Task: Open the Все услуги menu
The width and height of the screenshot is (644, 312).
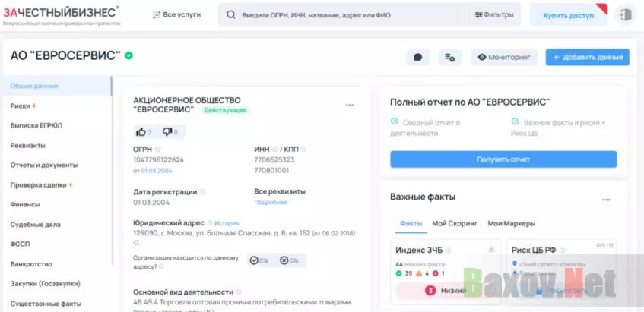Action: coord(177,14)
